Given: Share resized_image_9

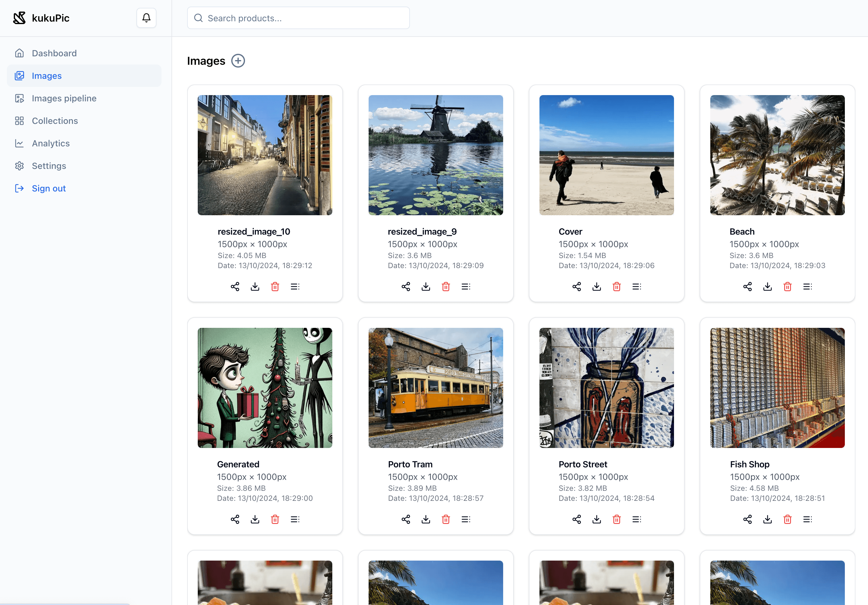Looking at the screenshot, I should (406, 287).
